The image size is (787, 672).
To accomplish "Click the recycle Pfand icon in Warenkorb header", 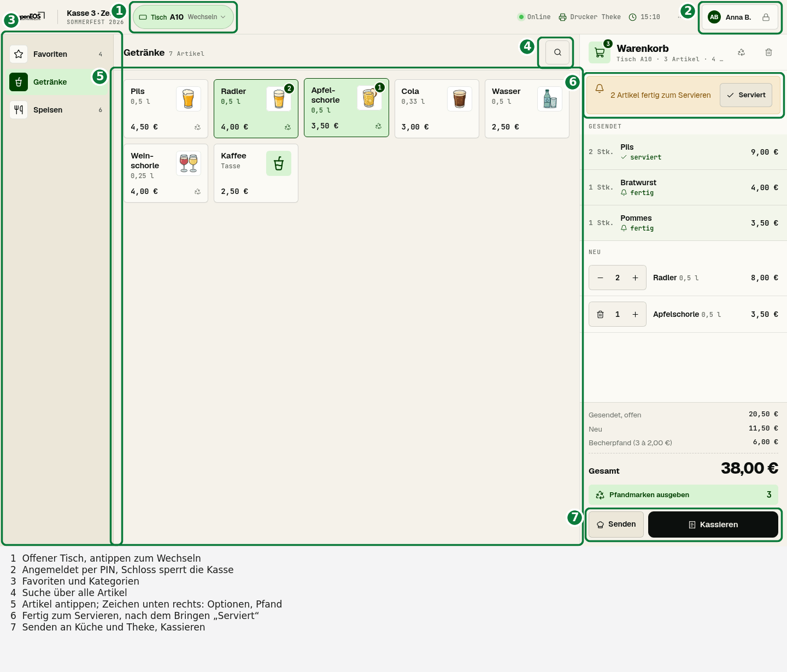I will [x=741, y=52].
